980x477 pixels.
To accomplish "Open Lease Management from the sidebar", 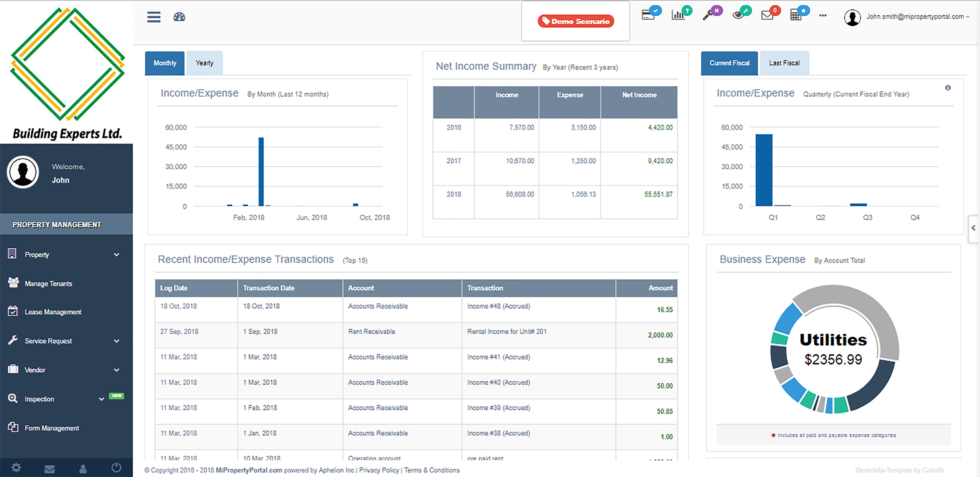I will pos(52,312).
